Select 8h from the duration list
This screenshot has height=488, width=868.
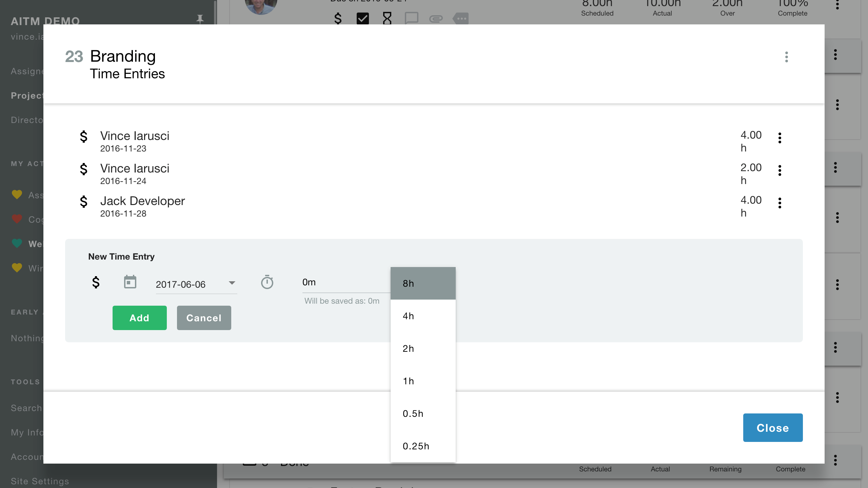(423, 283)
